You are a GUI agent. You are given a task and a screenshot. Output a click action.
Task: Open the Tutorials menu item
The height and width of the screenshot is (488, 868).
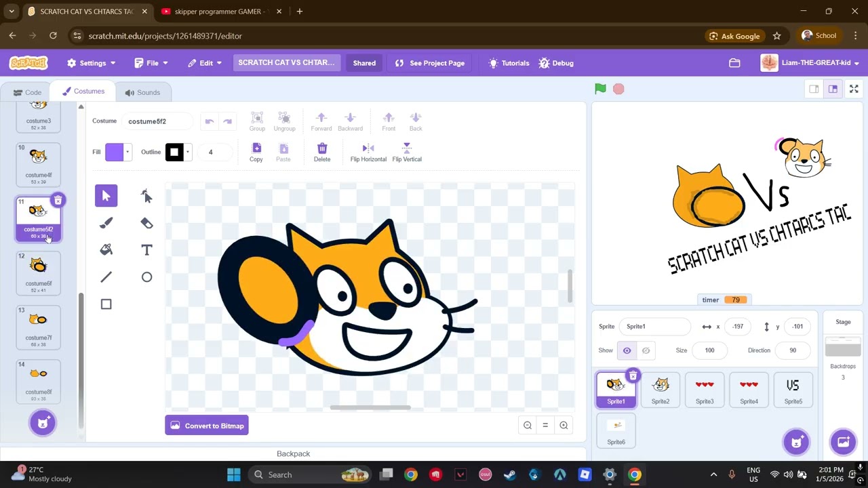(x=509, y=63)
